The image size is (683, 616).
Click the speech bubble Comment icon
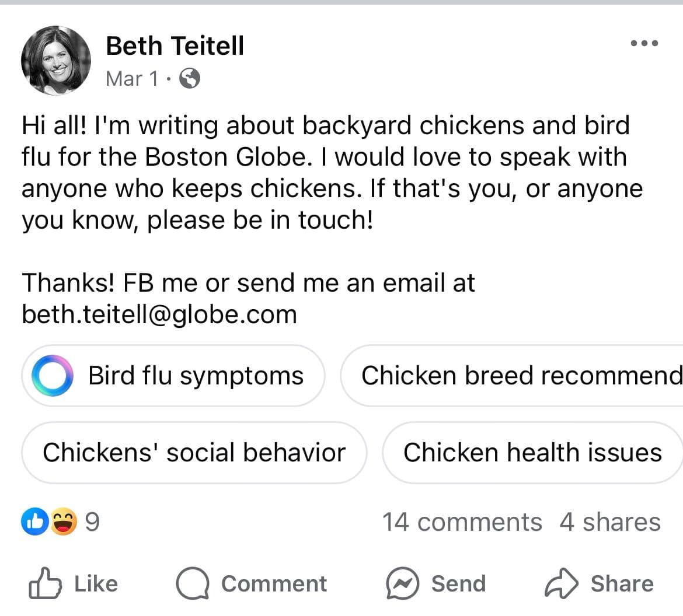[193, 583]
